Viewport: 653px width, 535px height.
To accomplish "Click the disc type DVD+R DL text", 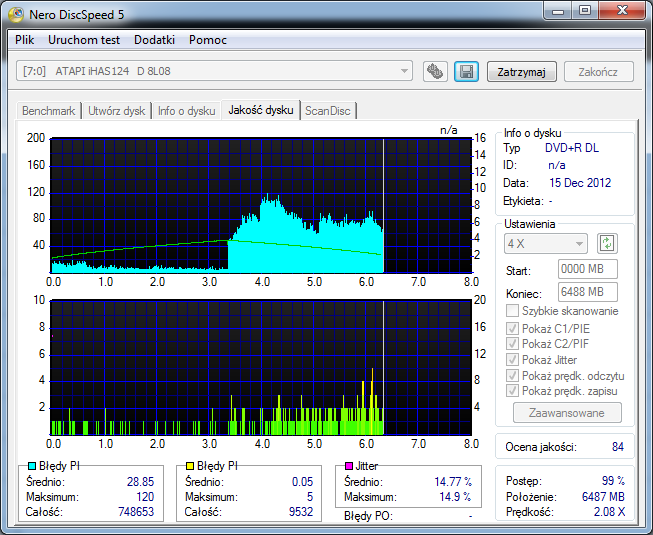I will 571,148.
